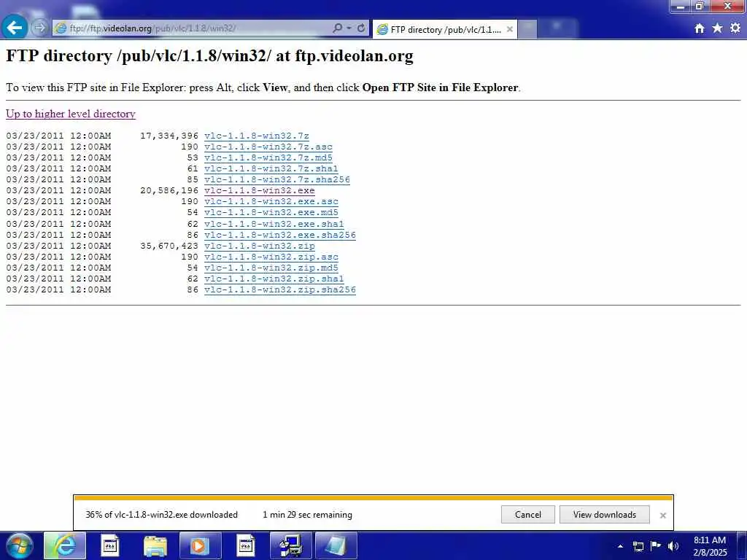Open Favorites star icon

coord(717,28)
